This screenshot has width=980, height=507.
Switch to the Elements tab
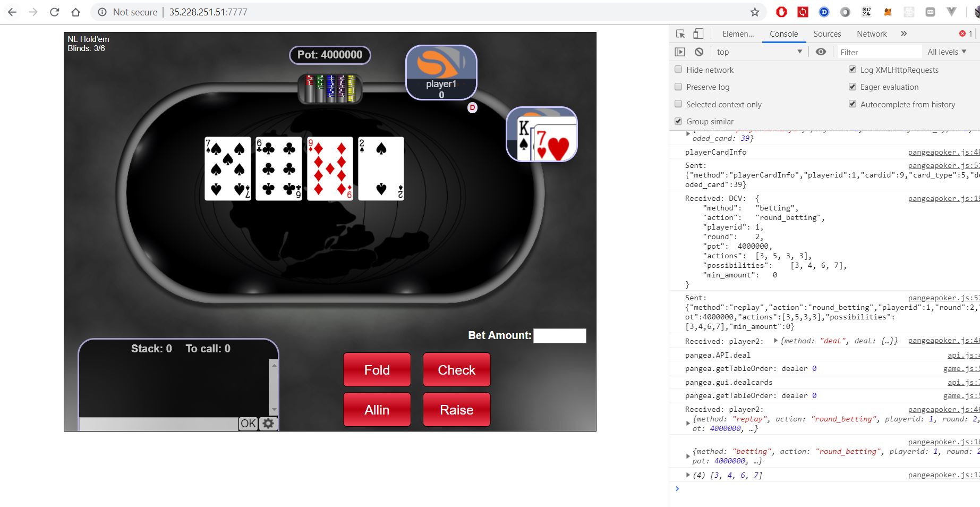coord(738,33)
